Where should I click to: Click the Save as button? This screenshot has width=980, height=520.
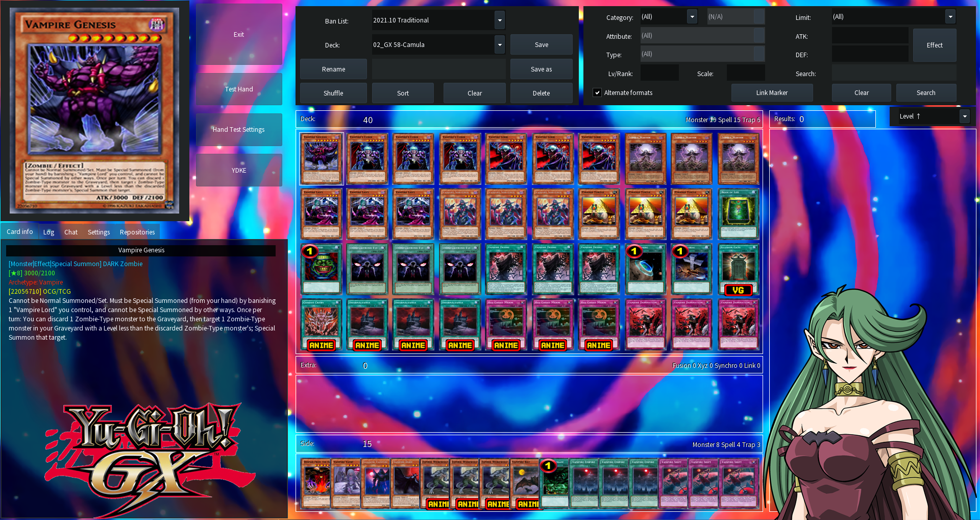tap(541, 69)
